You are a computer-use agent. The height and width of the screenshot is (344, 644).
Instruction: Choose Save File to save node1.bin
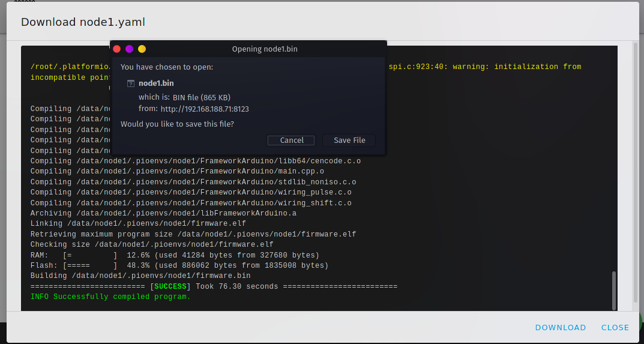point(349,140)
